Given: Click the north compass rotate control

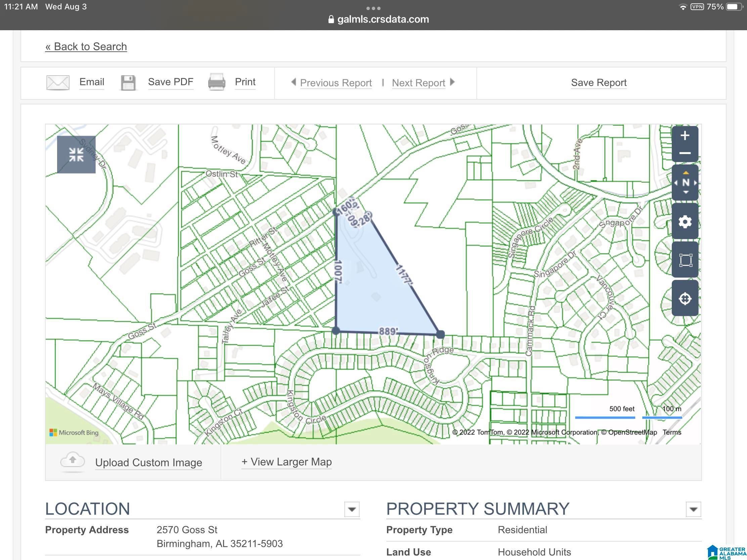Looking at the screenshot, I should [x=685, y=183].
